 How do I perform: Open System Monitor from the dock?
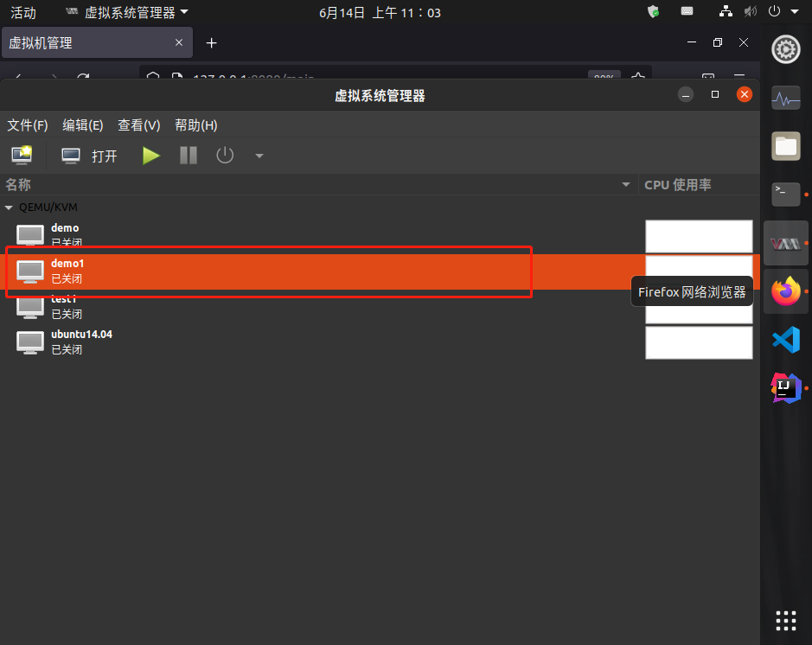[x=786, y=99]
